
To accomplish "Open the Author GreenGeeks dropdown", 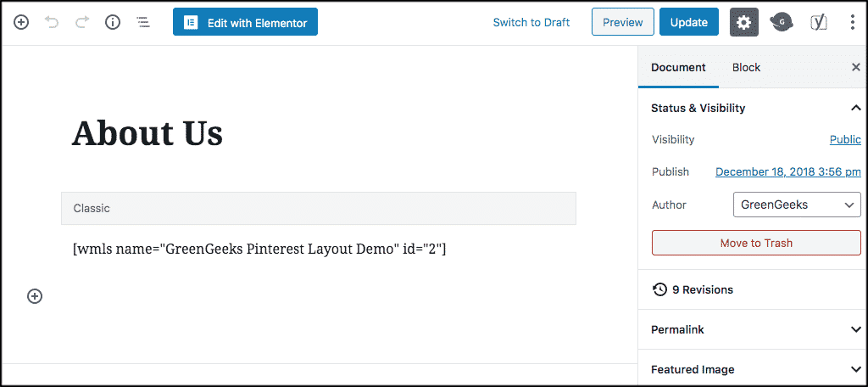I will 797,205.
